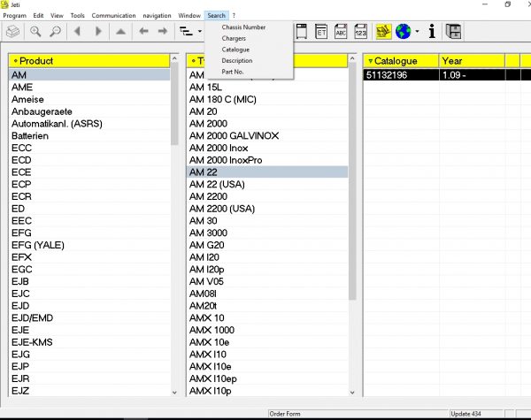Select type AM 15L
The image size is (531, 420).
pyautogui.click(x=267, y=88)
